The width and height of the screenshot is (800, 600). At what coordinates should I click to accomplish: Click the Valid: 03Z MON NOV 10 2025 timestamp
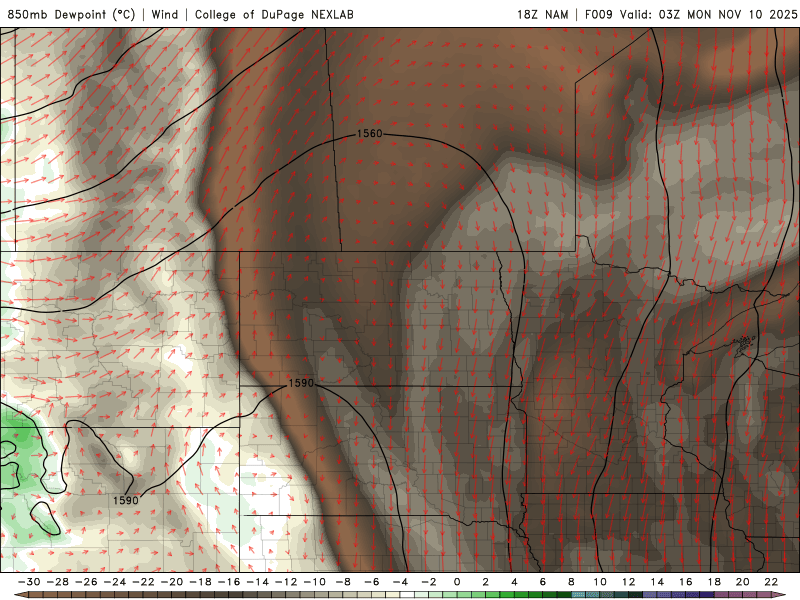tap(708, 14)
